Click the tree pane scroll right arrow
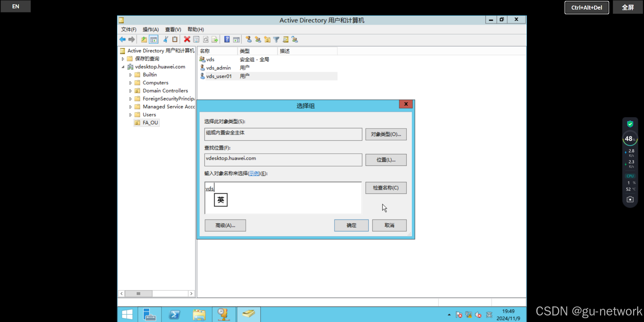The width and height of the screenshot is (644, 322). 191,293
